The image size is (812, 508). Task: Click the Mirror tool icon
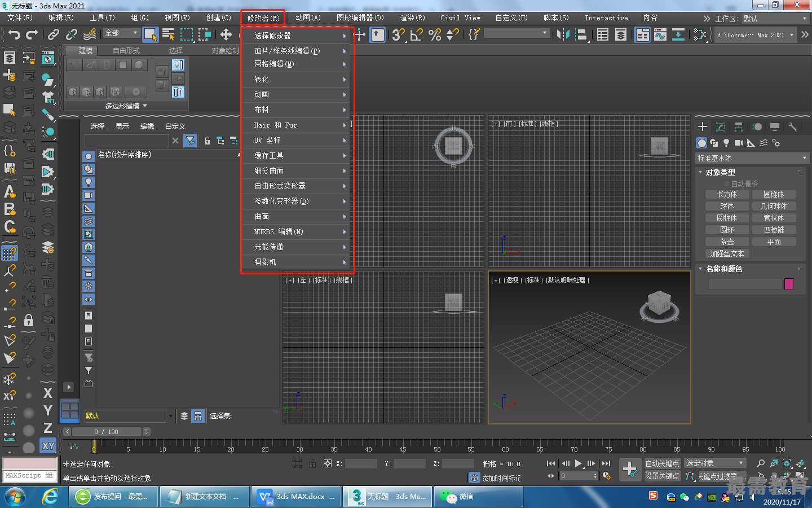coord(563,35)
